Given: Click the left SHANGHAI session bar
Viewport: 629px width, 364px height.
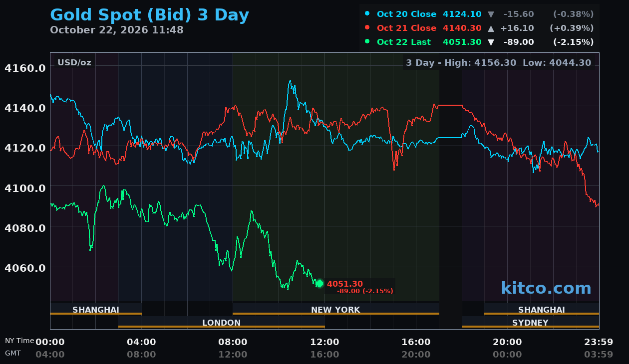Looking at the screenshot, I should pyautogui.click(x=96, y=310).
